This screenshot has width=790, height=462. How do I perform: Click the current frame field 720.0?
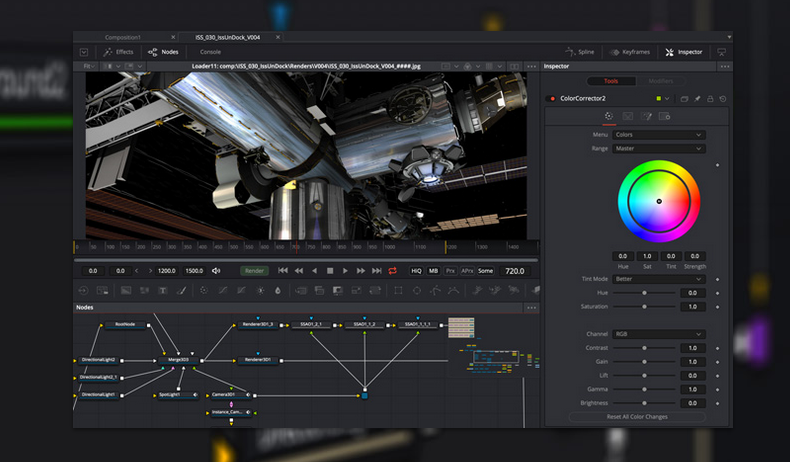tap(515, 271)
